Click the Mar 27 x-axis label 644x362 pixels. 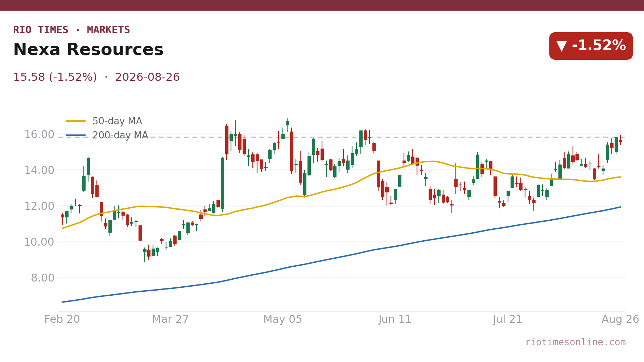[170, 320]
